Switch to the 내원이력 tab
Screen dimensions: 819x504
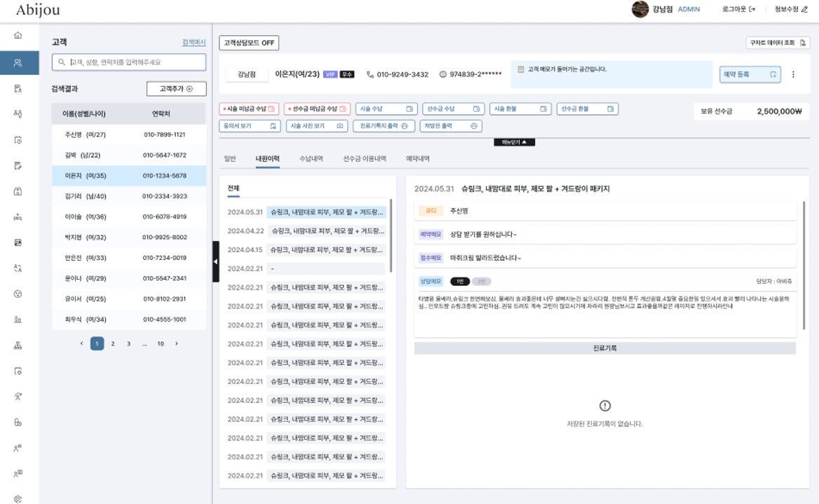267,159
